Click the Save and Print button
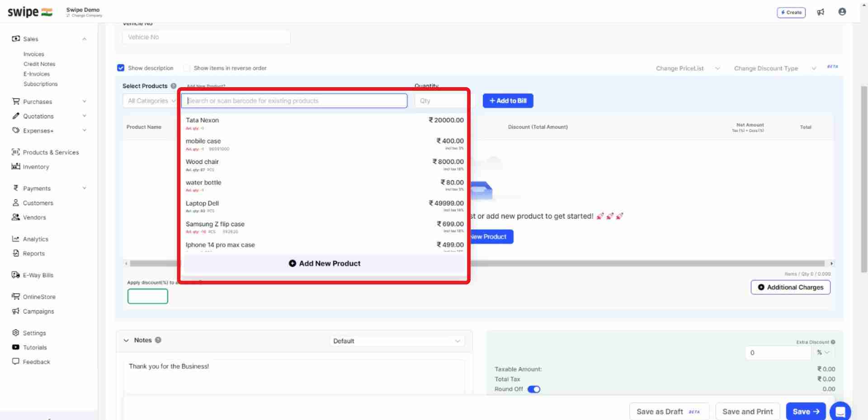Viewport: 868px width, 420px height. (748, 411)
